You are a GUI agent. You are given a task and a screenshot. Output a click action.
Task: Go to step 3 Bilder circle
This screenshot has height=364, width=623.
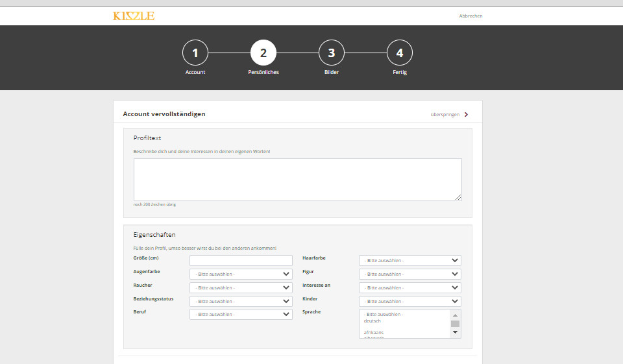coord(332,53)
